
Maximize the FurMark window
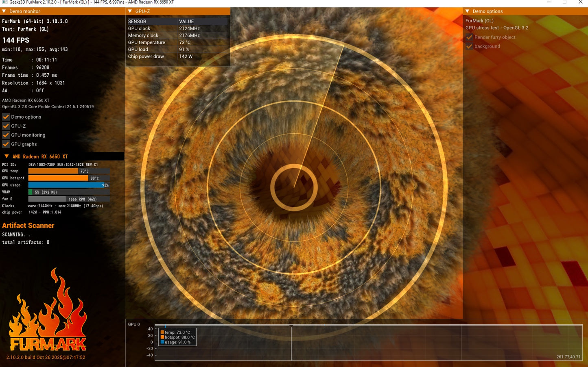click(x=564, y=2)
